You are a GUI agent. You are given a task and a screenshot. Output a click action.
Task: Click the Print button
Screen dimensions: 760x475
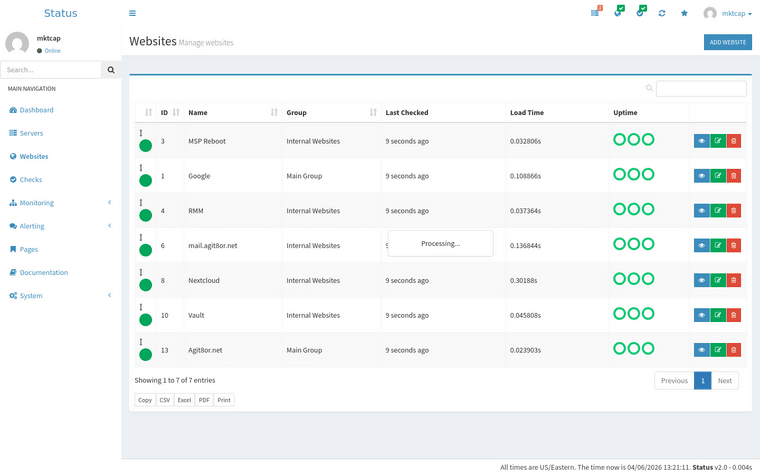224,400
